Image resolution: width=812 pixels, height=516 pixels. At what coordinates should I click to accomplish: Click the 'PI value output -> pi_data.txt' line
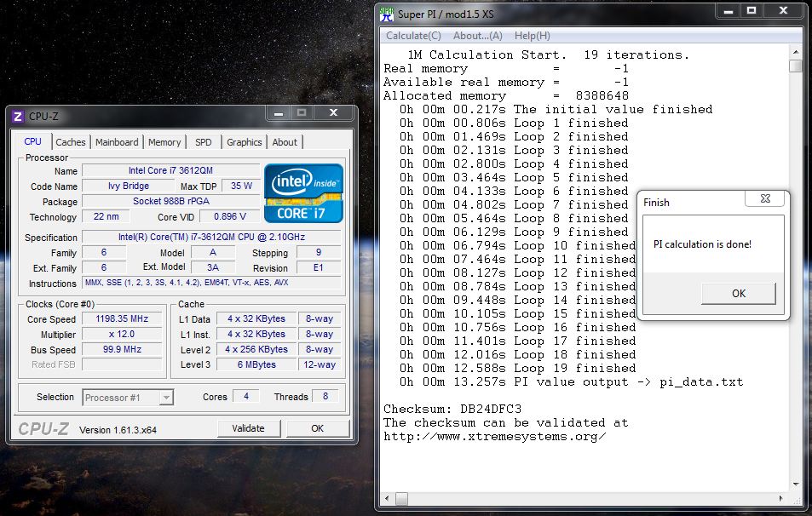pyautogui.click(x=571, y=382)
